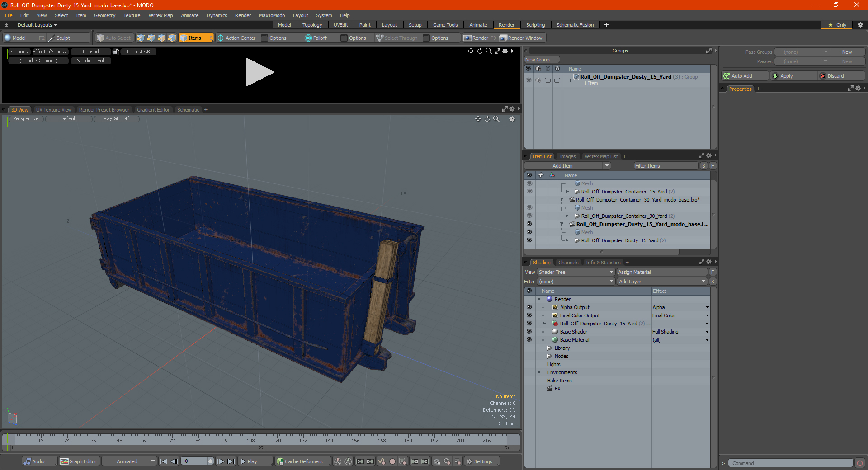Activate Items selection mode
Screen dimensions: 868x470
pos(196,38)
